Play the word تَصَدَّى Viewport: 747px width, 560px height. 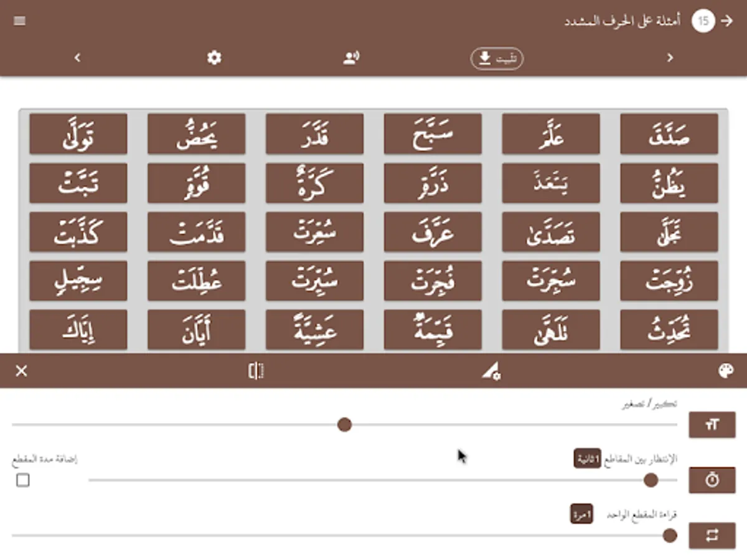tap(551, 232)
